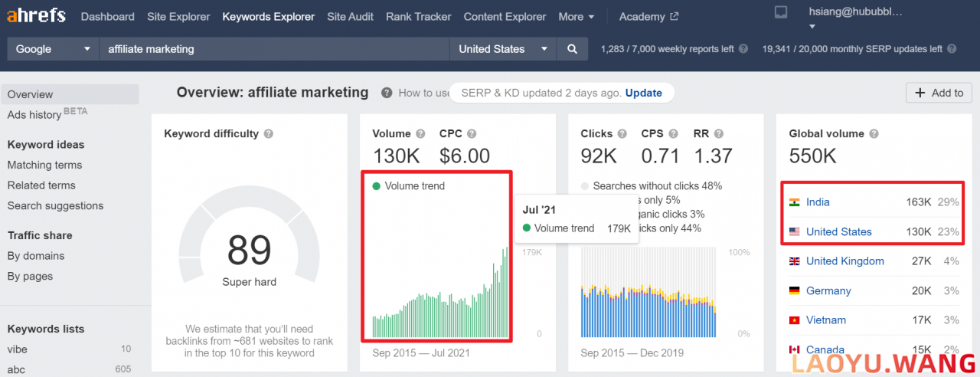Click the India flag icon
Viewport: 980px width, 377px height.
point(795,202)
